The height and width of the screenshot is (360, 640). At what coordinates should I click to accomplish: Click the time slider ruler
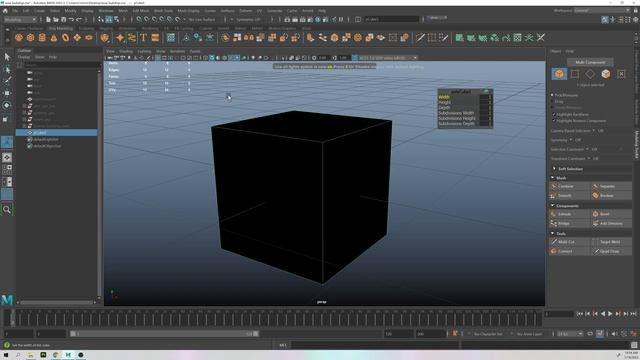pyautogui.click(x=273, y=318)
